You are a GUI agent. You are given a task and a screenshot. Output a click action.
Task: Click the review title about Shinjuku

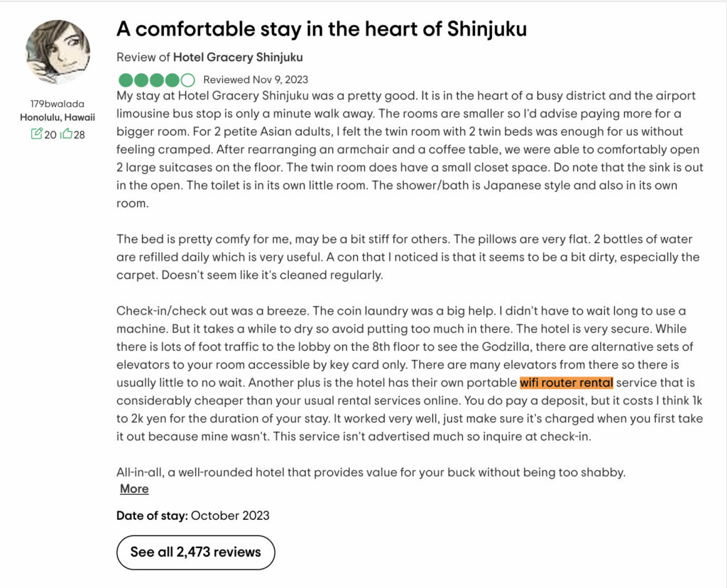[322, 28]
